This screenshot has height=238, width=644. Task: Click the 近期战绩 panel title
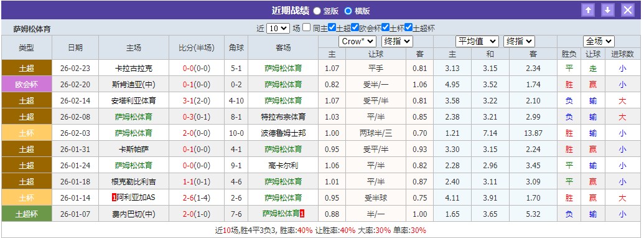(290, 11)
